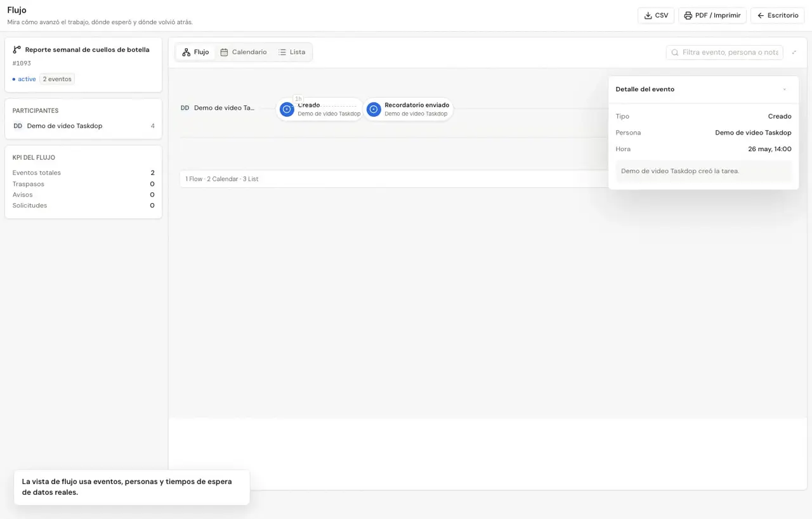Click the Eventos totales KPI row
Image resolution: width=812 pixels, height=519 pixels.
point(83,173)
